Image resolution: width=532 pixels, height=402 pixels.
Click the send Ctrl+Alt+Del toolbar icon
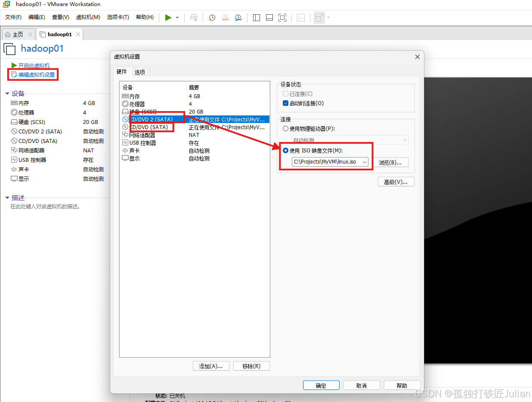[194, 18]
